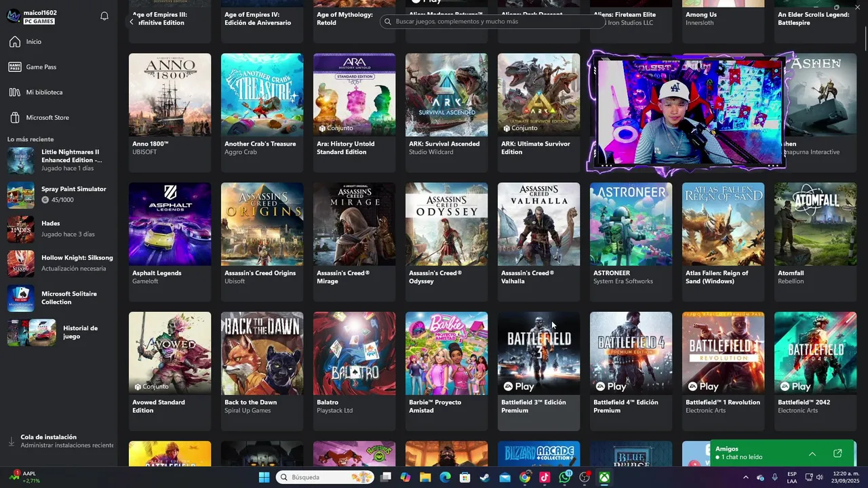Open Spray Paint Simulator recent entry
This screenshot has width=868, height=488.
click(60, 195)
